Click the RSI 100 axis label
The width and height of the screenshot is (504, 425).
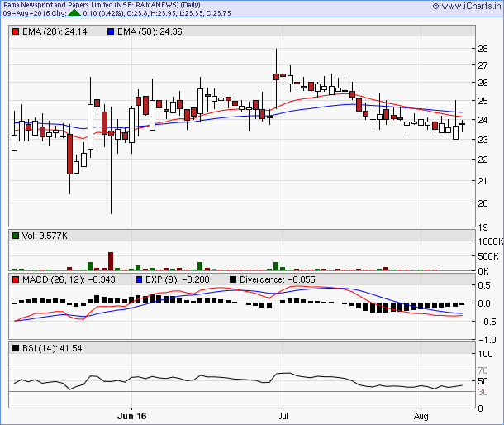[x=485, y=354]
